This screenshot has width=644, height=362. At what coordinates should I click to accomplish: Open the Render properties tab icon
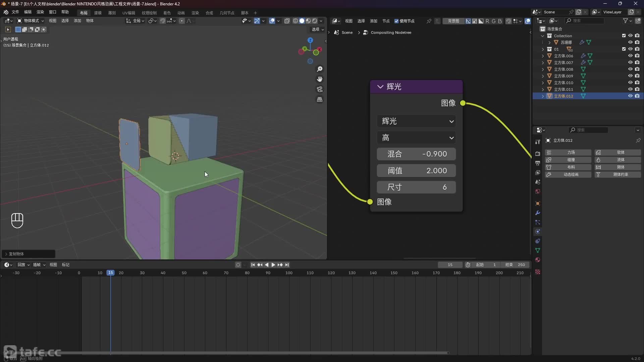tap(538, 154)
